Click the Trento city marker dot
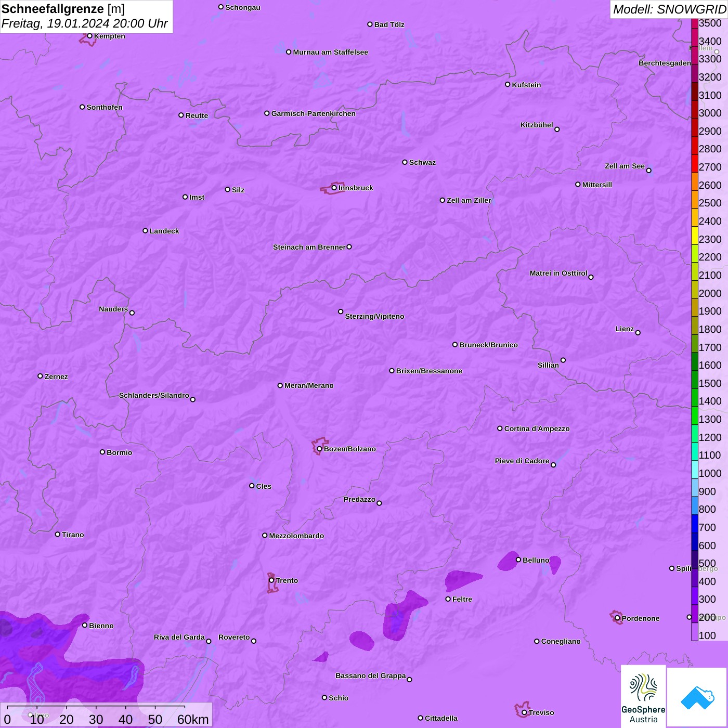The image size is (728, 728). 271,580
